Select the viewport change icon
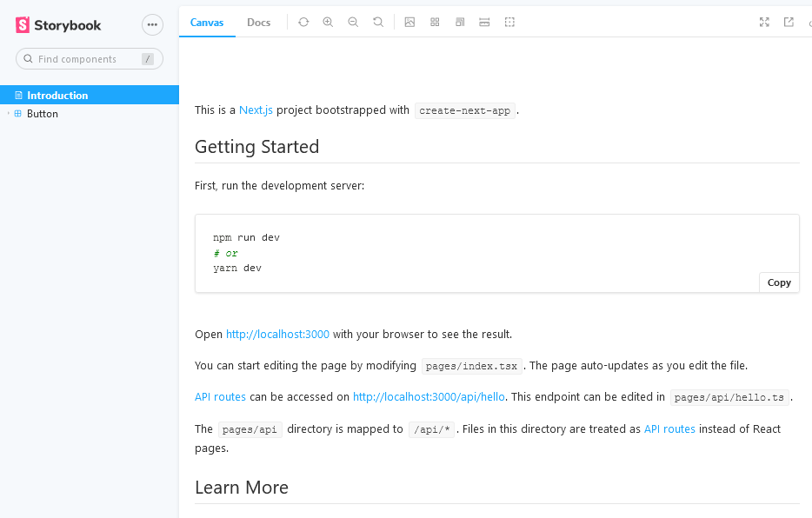 (459, 22)
